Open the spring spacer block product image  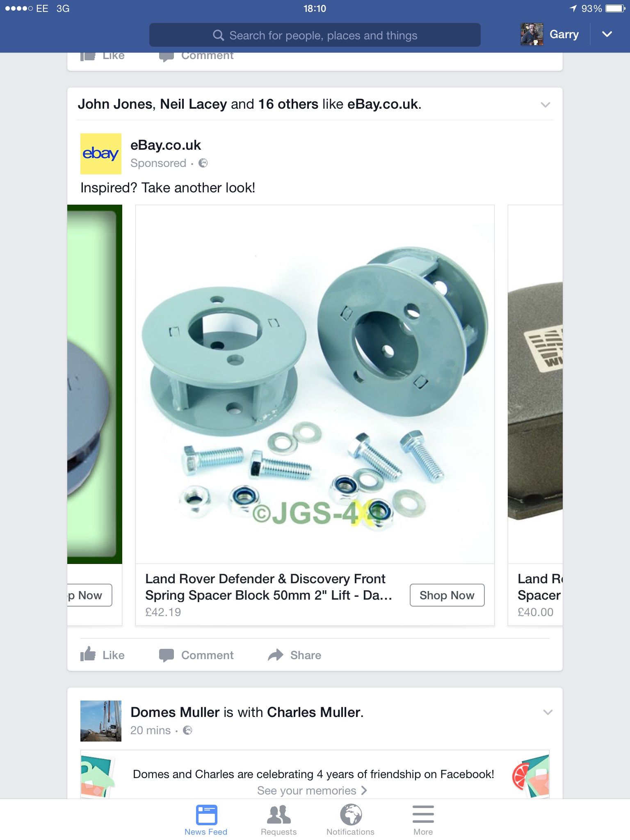tap(315, 384)
